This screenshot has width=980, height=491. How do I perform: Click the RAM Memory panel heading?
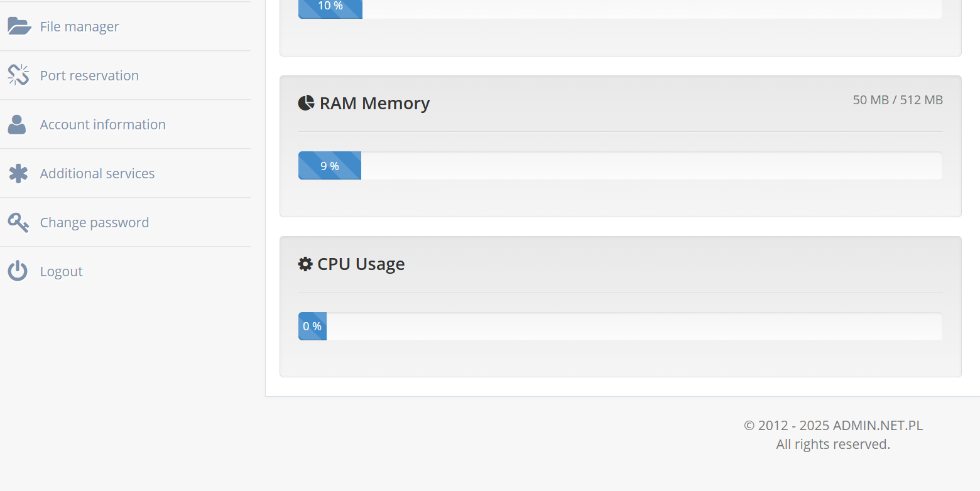coord(374,103)
